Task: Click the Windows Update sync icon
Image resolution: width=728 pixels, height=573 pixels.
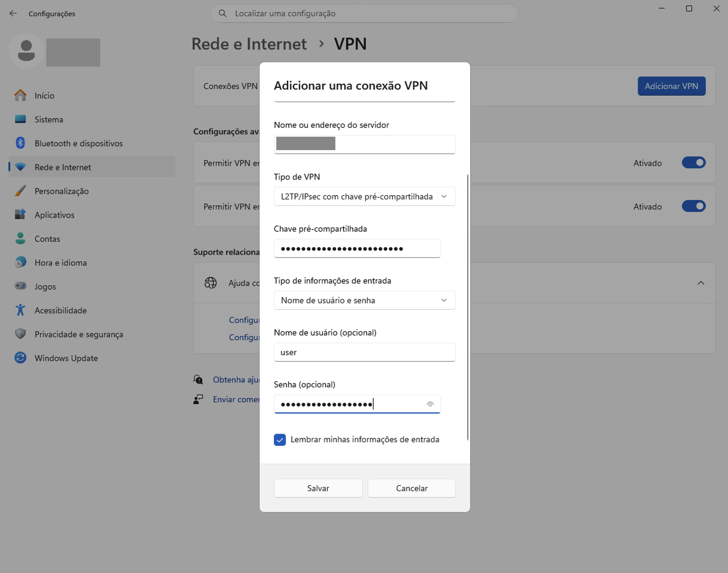Action: click(21, 358)
